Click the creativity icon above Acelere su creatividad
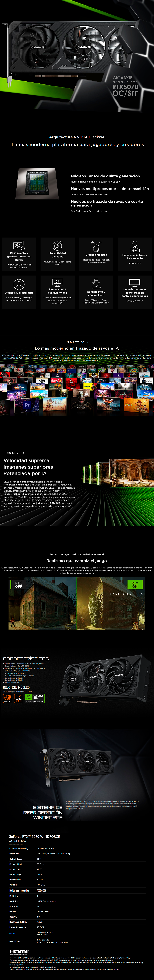Viewport: 154px width, 980px height. pos(19,284)
